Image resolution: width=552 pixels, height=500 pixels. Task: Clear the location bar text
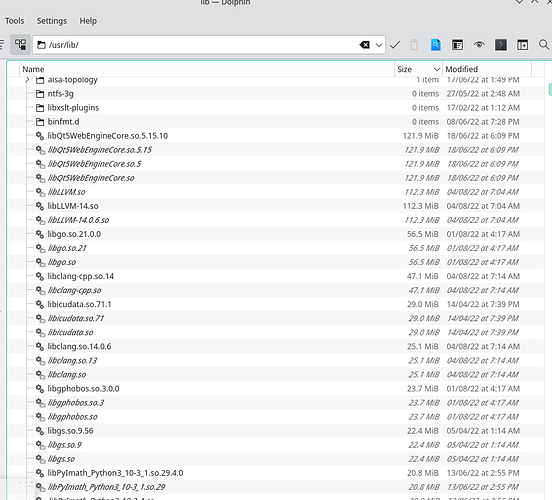(x=364, y=45)
